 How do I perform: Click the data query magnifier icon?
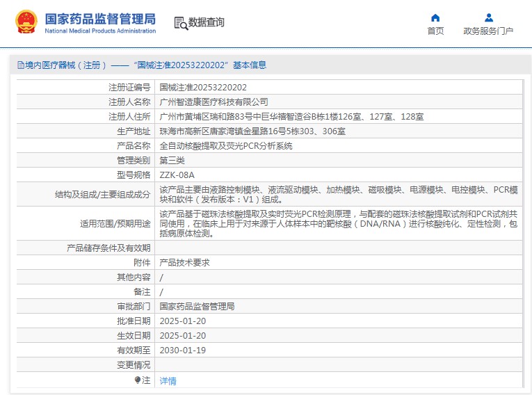coord(182,24)
